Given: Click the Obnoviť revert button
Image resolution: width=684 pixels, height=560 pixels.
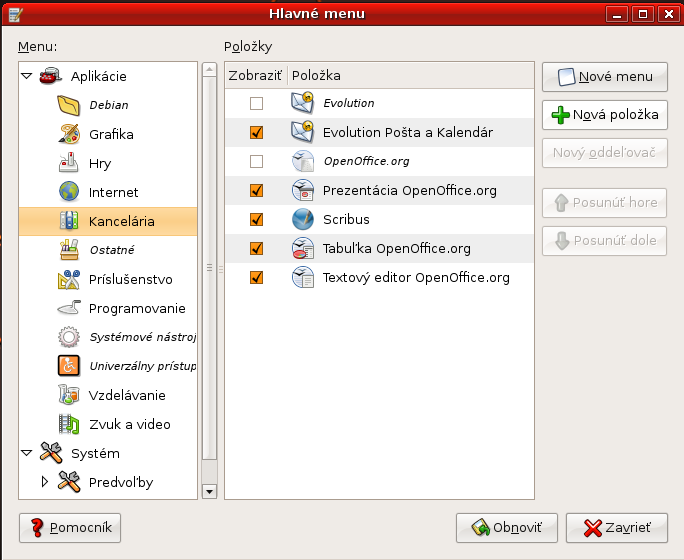Looking at the screenshot, I should 507,528.
